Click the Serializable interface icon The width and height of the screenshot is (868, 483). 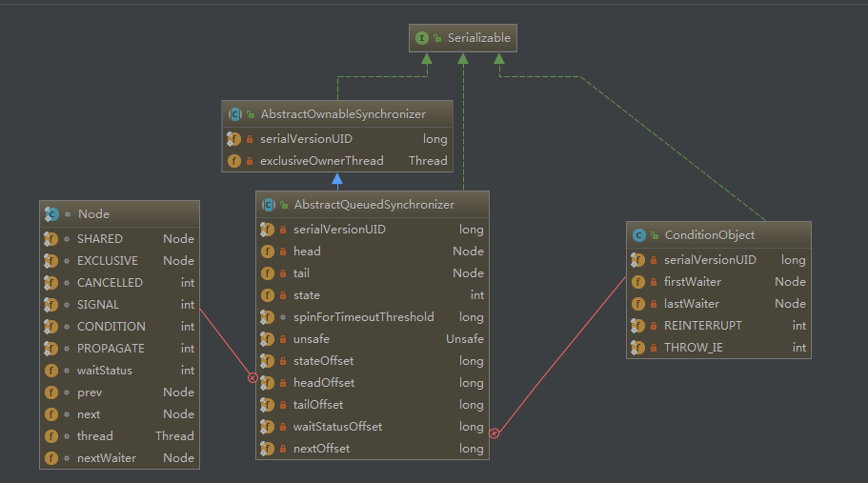[421, 38]
